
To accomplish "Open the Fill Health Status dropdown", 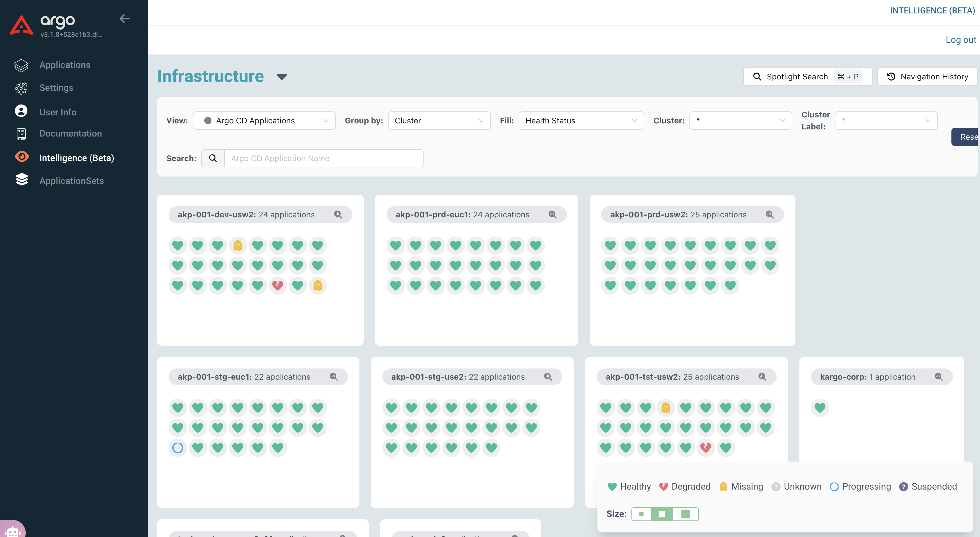I will pos(581,121).
